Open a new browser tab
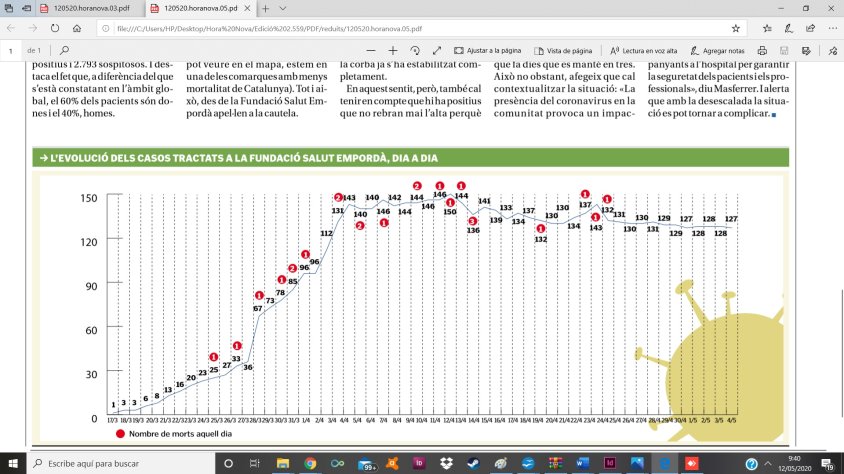Viewport: 844px width, 474px height. (263, 8)
